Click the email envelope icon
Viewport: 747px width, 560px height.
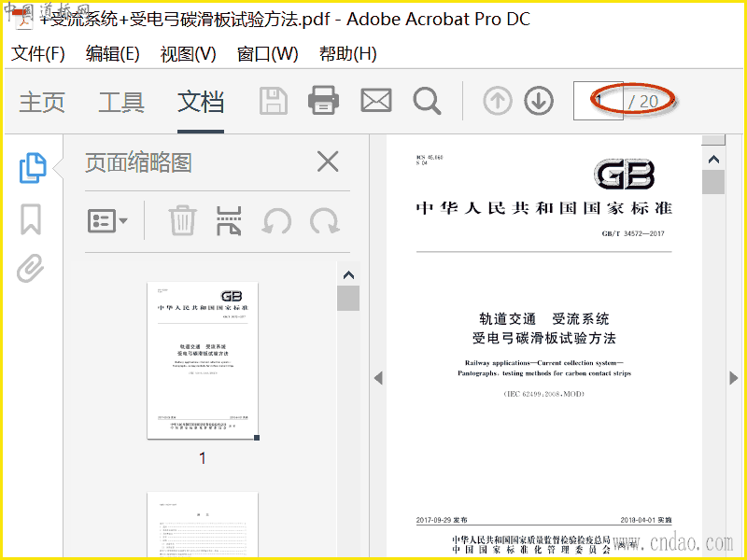click(x=376, y=101)
